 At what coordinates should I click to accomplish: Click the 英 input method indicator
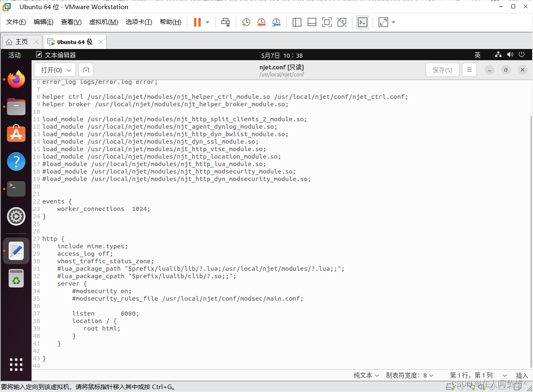point(478,55)
